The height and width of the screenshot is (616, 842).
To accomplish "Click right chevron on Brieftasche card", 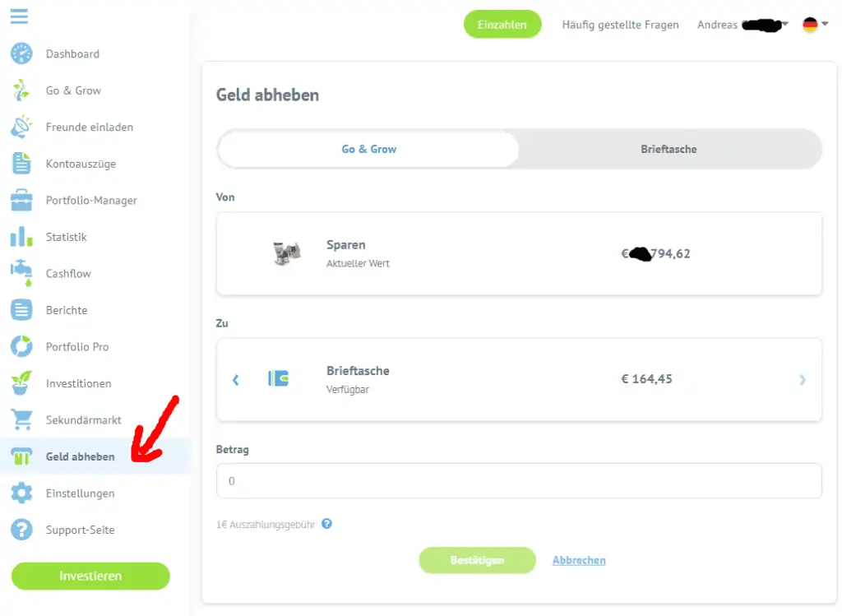I will (803, 380).
